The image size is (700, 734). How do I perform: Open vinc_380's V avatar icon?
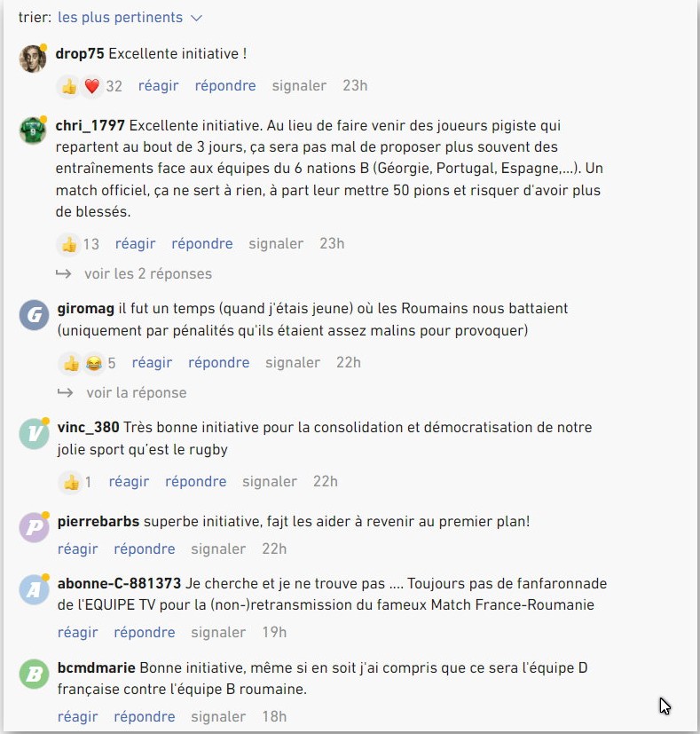(33, 432)
